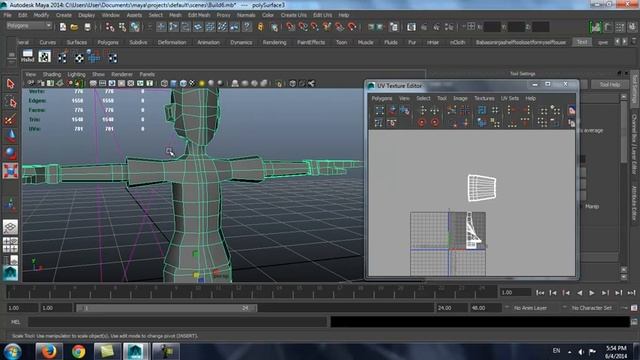Open the Create UVs menu
640x360 pixels.
293,15
